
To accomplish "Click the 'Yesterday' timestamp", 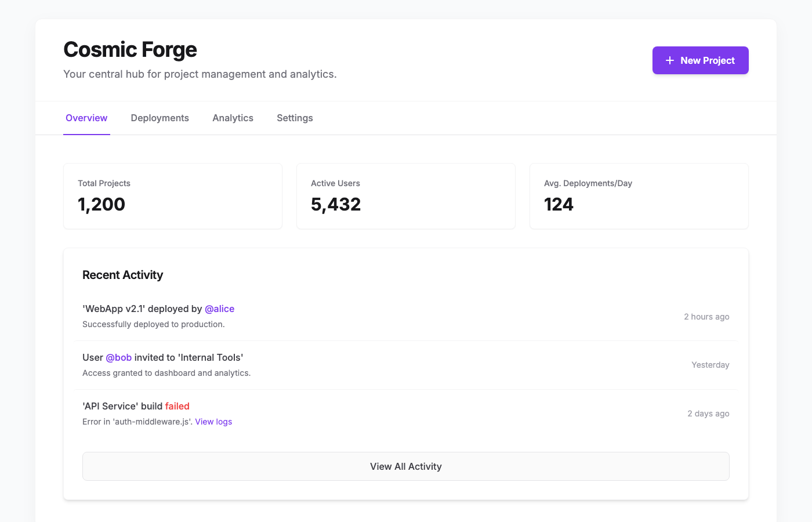I will pos(710,365).
